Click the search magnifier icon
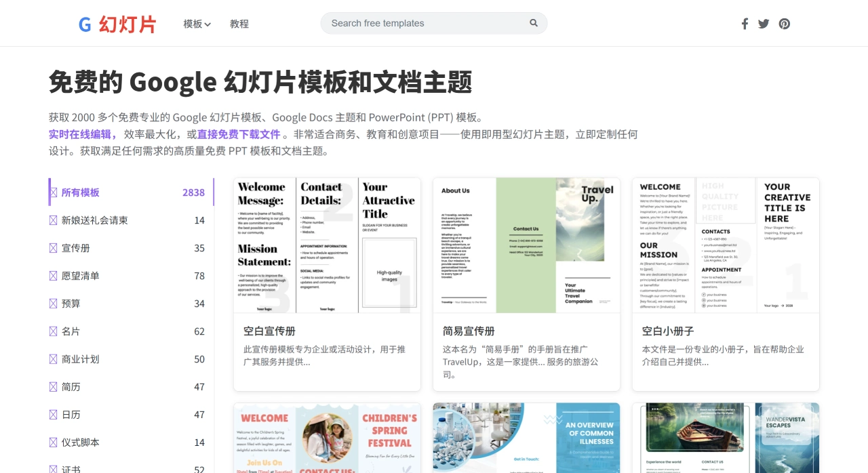The image size is (868, 473). pyautogui.click(x=534, y=23)
